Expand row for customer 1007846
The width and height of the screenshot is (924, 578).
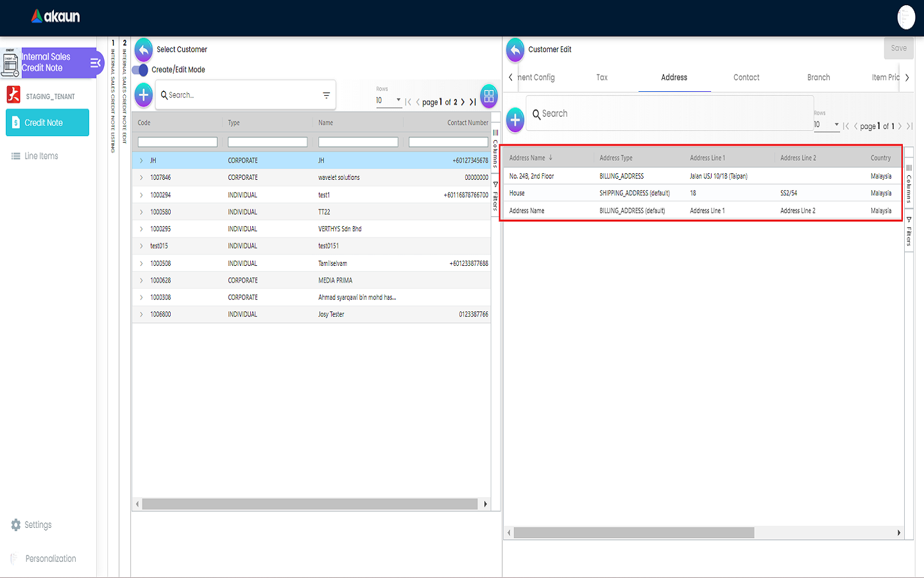coord(142,177)
